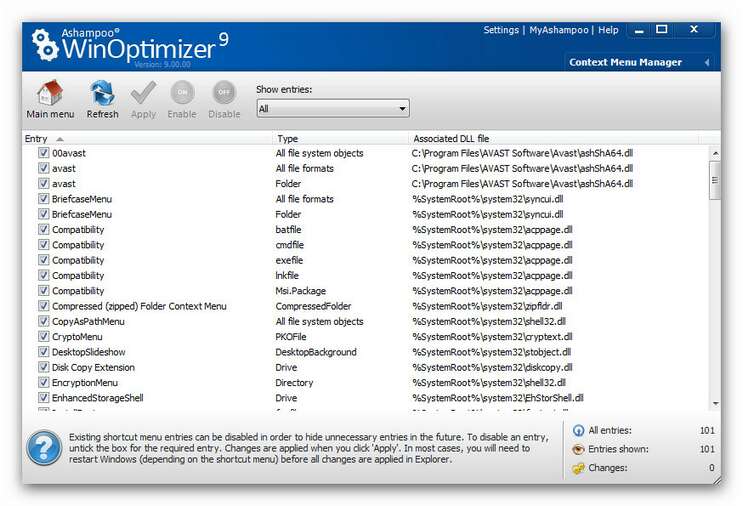The width and height of the screenshot is (743, 506).
Task: Click the Refresh arrows icon
Action: click(102, 92)
